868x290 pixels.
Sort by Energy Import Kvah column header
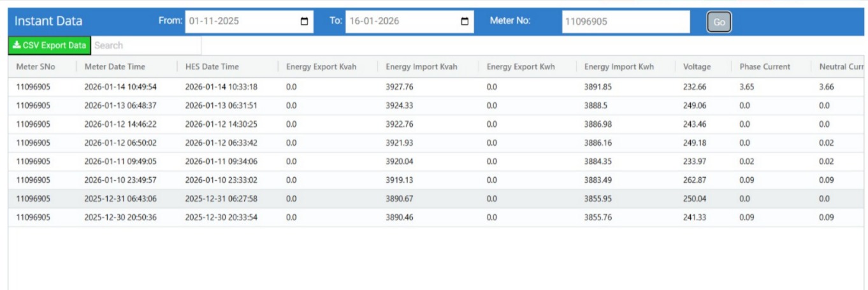(x=421, y=67)
